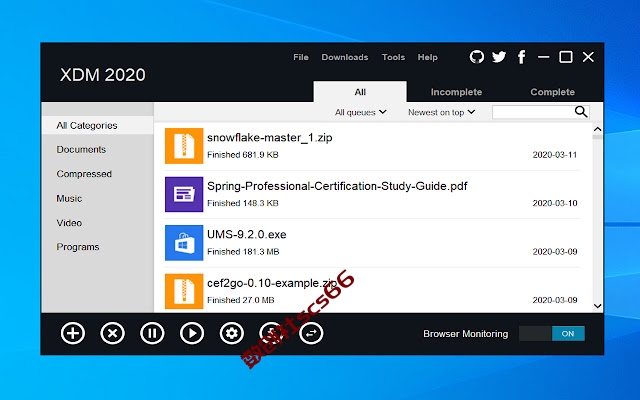Image resolution: width=640 pixels, height=400 pixels.
Task: Click the 2020-03-10 date text
Action: (555, 203)
